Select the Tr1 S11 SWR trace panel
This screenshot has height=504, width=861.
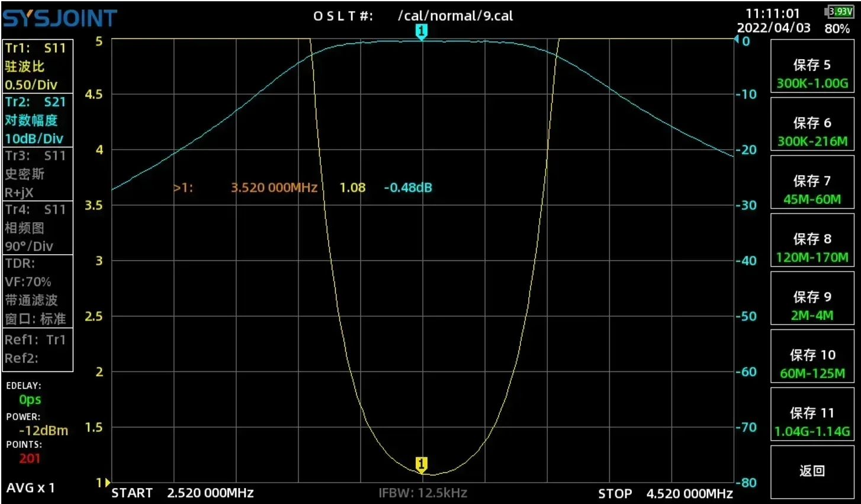37,66
